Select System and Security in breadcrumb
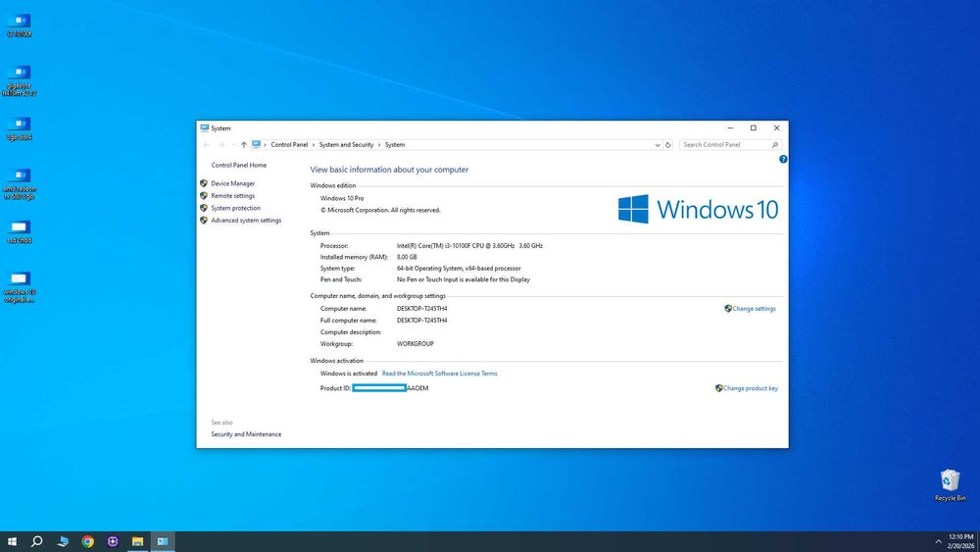 [346, 144]
